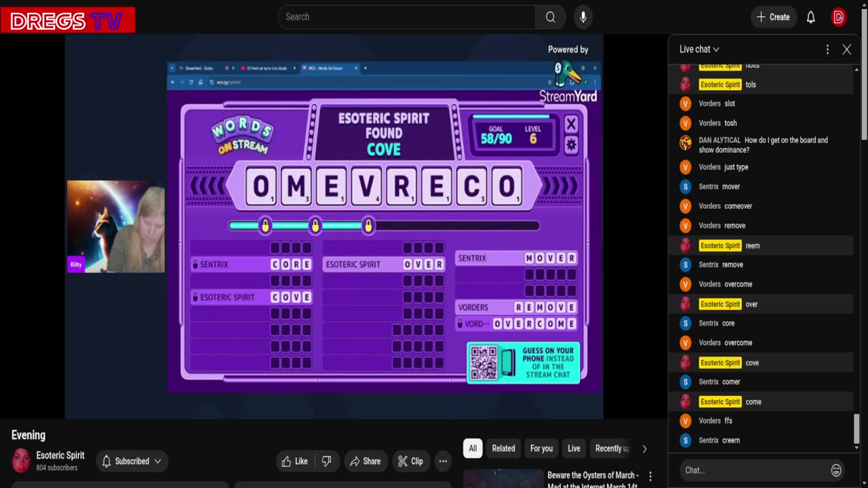Click the second lock on progress bar
The height and width of the screenshot is (488, 868).
click(x=315, y=225)
